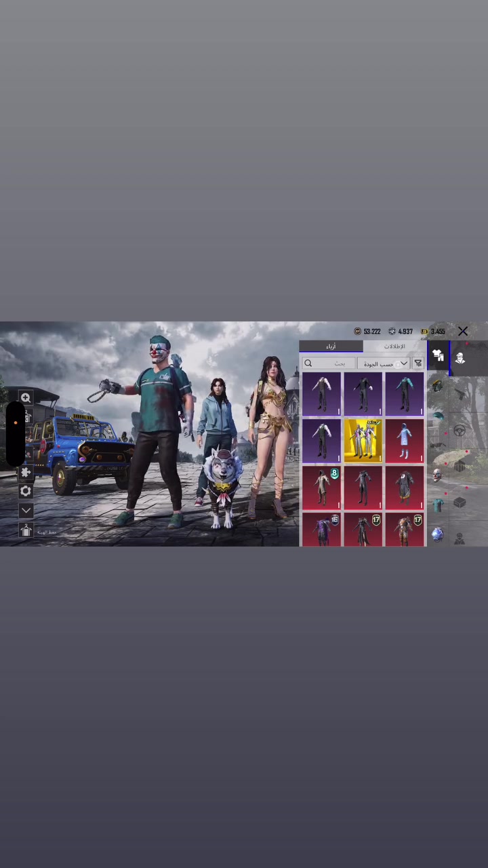Open the sidebar icon of two figures at the bottom
The height and width of the screenshot is (868, 488).
[x=460, y=538]
